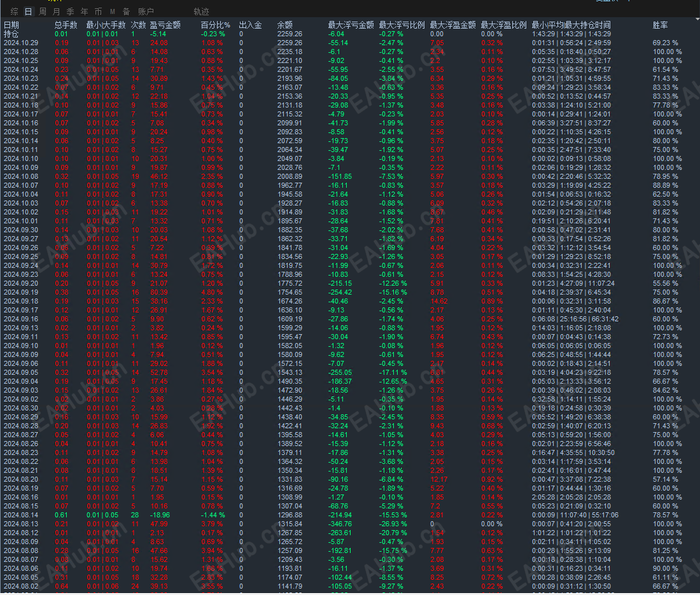Image resolution: width=700 pixels, height=595 pixels.
Task: Click the percentage value -1.44 %
Action: point(213,515)
